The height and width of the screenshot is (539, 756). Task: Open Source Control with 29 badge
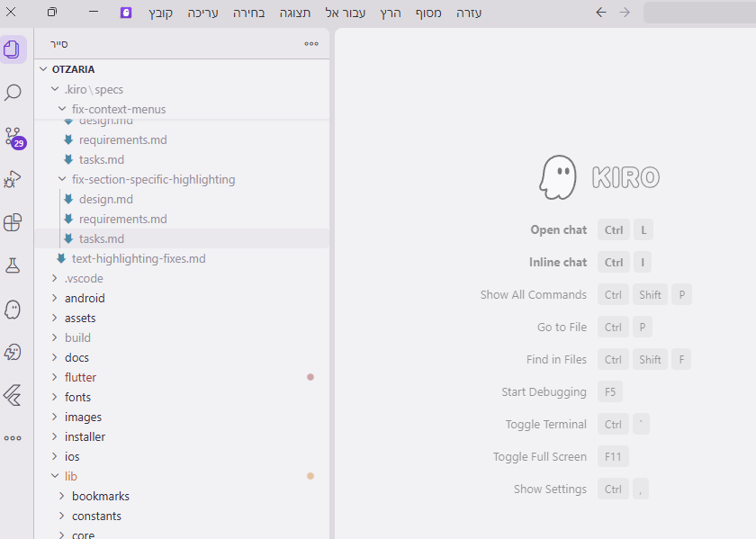13,137
